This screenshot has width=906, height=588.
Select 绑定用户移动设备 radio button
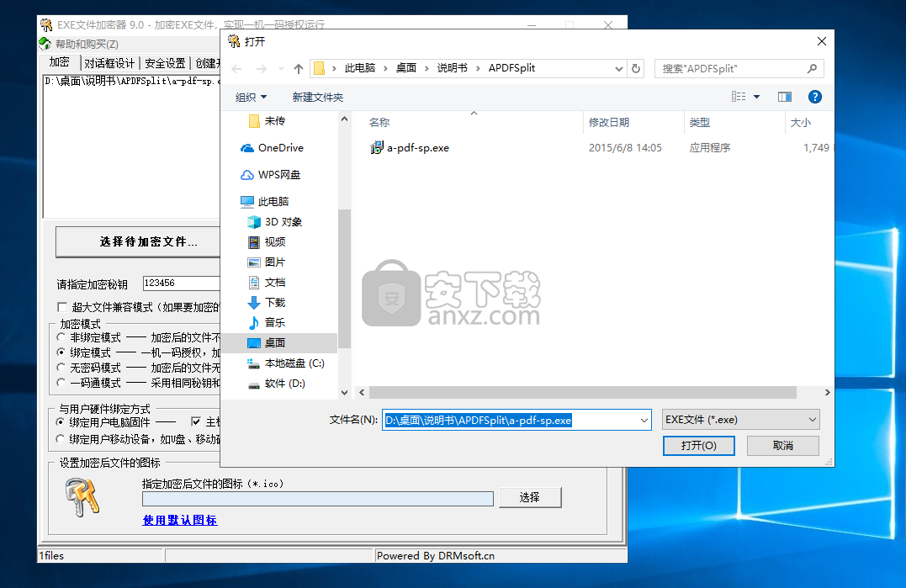pos(60,440)
